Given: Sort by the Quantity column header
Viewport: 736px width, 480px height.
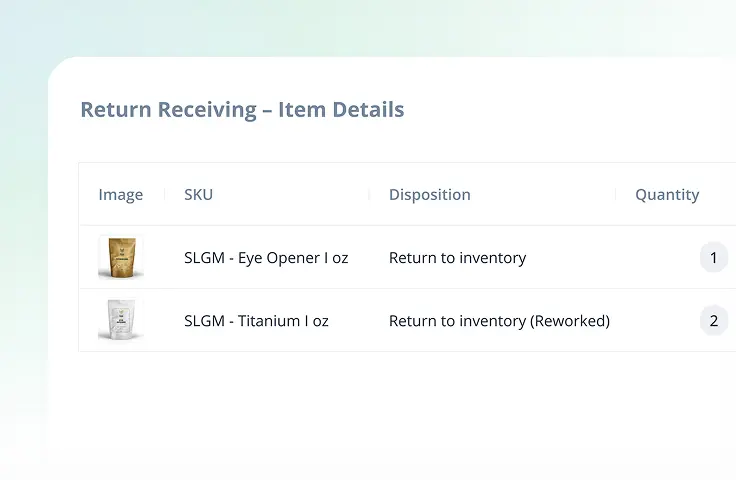Looking at the screenshot, I should [667, 195].
